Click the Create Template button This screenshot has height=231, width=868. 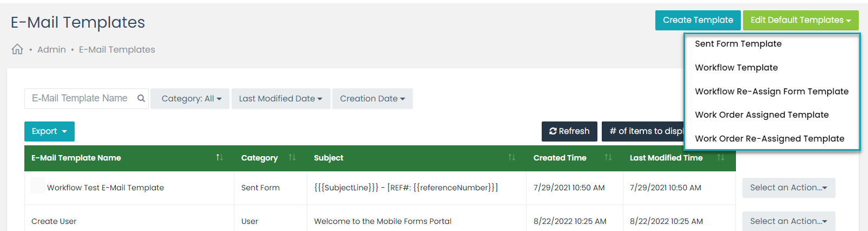point(698,20)
